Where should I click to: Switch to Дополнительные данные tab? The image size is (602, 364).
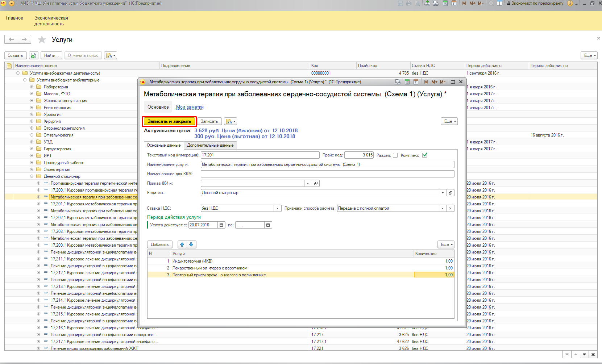[x=210, y=145]
